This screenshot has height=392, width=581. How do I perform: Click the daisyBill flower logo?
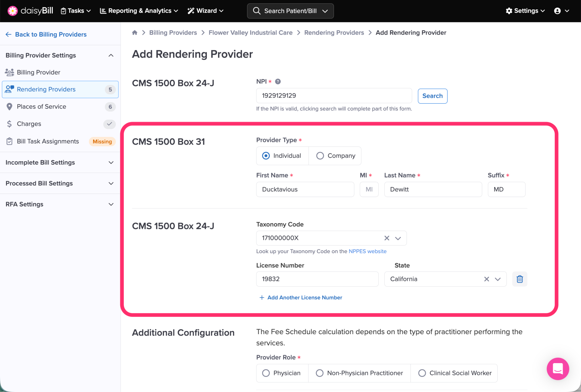pos(12,11)
